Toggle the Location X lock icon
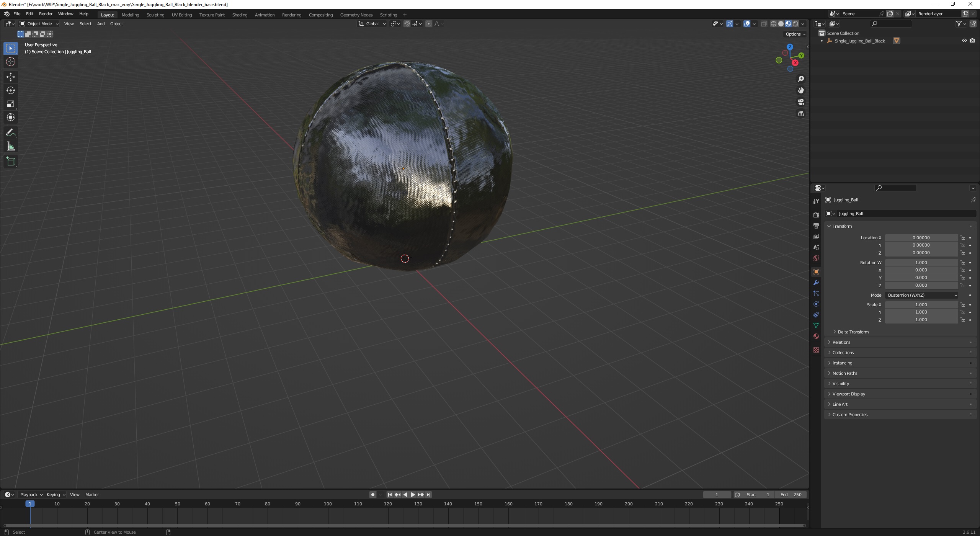Viewport: 980px width, 536px height. click(x=962, y=238)
